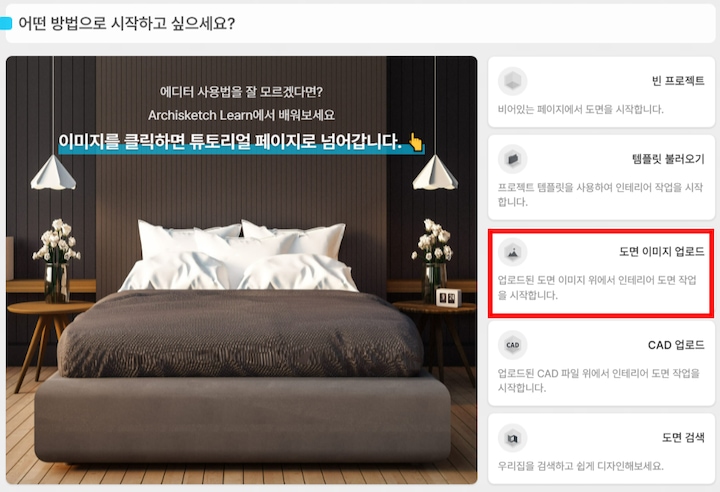Click description 우리집을 검색하고 쉽게 디자인해보세요
The height and width of the screenshot is (492, 720).
tap(581, 466)
